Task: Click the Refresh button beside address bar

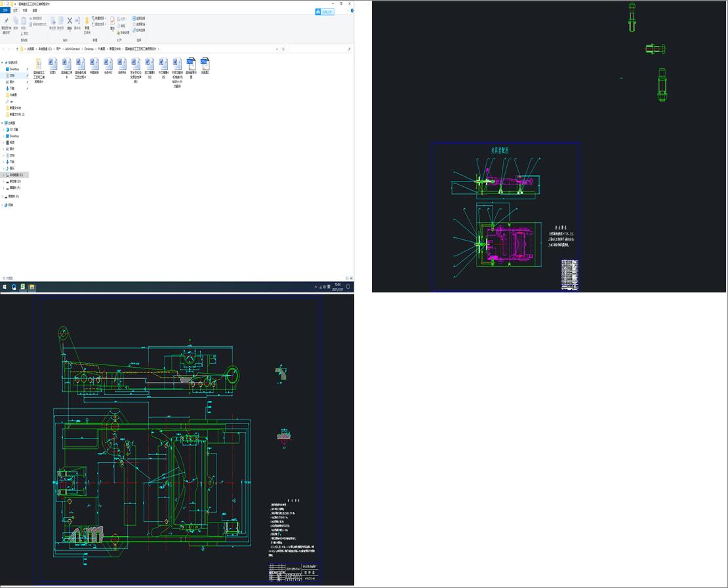Action: 283,49
